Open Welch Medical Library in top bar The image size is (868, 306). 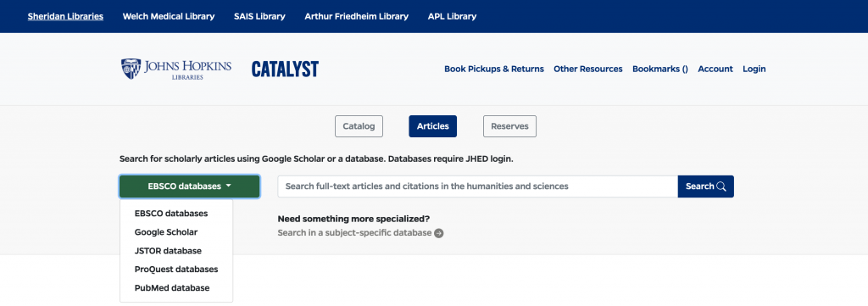(169, 16)
